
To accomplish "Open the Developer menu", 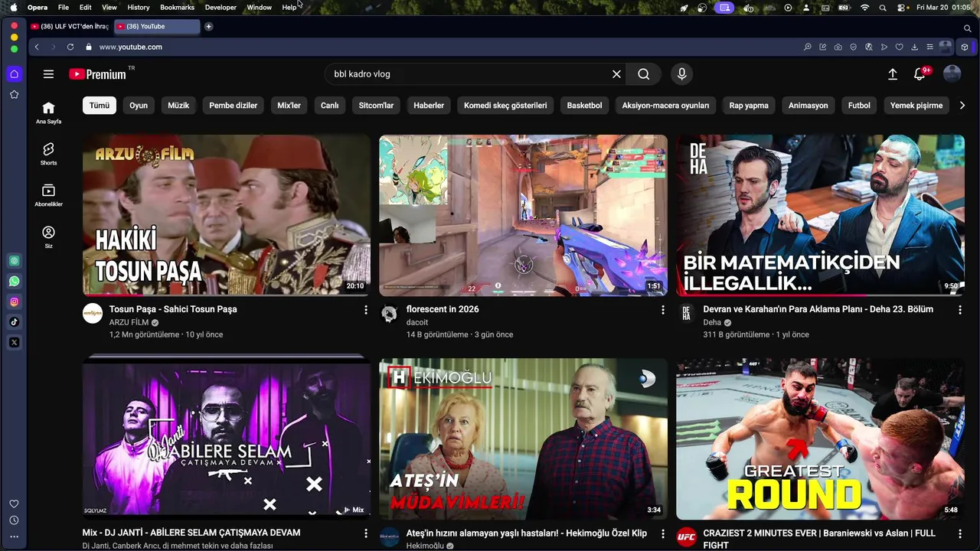I will point(220,7).
